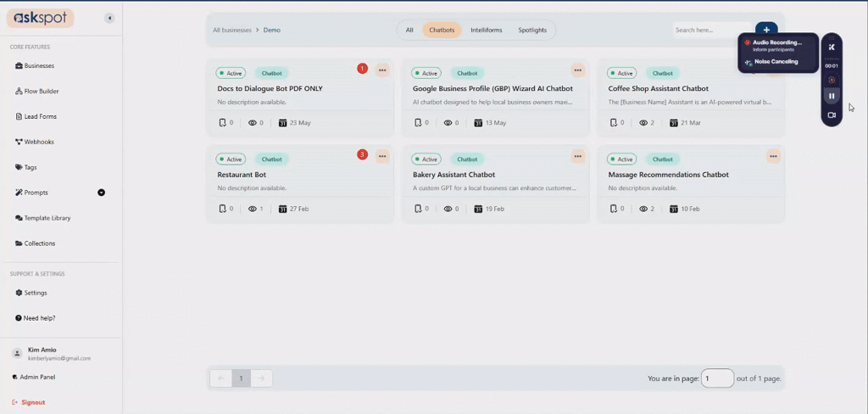Toggle Noise Canceling in recorder popup
The width and height of the screenshot is (868, 414).
(772, 62)
